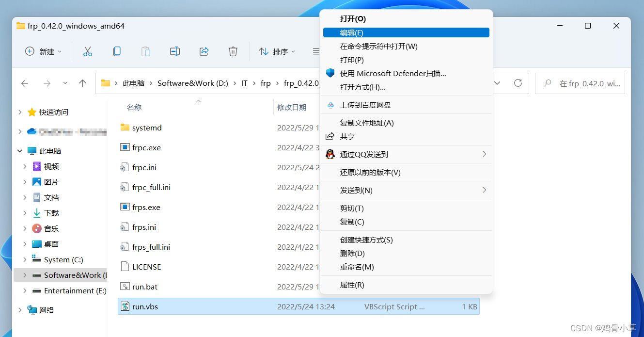Choose 剪切(T) in context menu
Screen dimensions: 644x337
406,208
